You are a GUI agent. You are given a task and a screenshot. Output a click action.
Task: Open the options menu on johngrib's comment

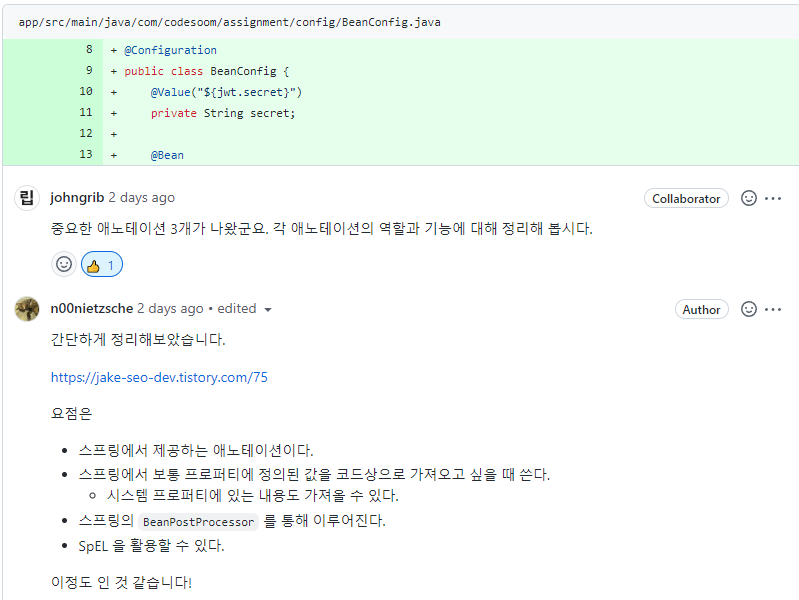pyautogui.click(x=773, y=198)
